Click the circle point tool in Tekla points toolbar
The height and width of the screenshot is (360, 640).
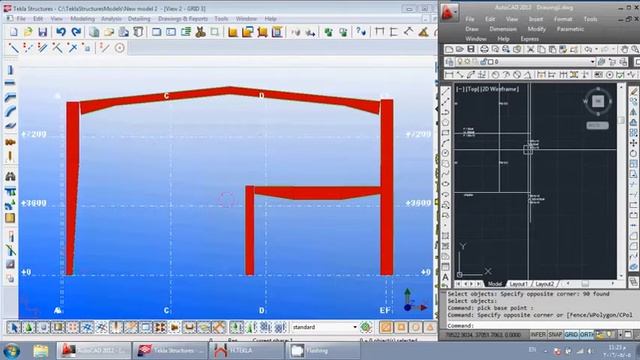click(120, 48)
